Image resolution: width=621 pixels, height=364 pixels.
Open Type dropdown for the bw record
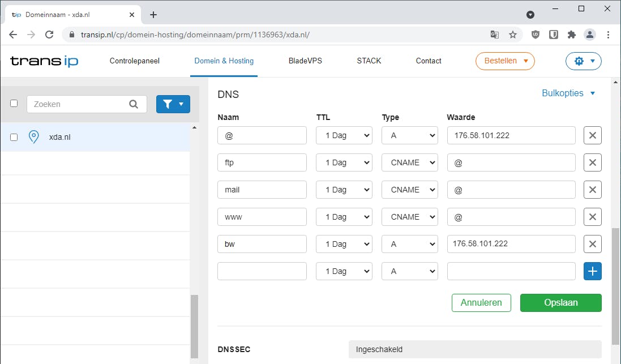pyautogui.click(x=409, y=244)
